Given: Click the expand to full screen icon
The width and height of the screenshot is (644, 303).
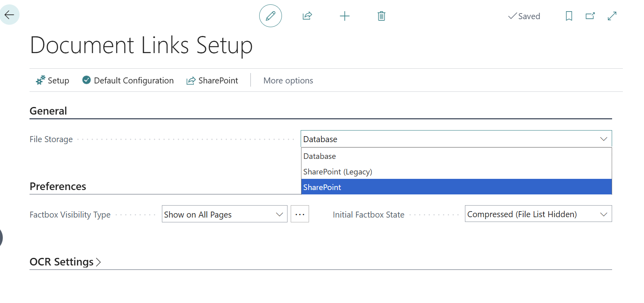Looking at the screenshot, I should click(x=612, y=16).
